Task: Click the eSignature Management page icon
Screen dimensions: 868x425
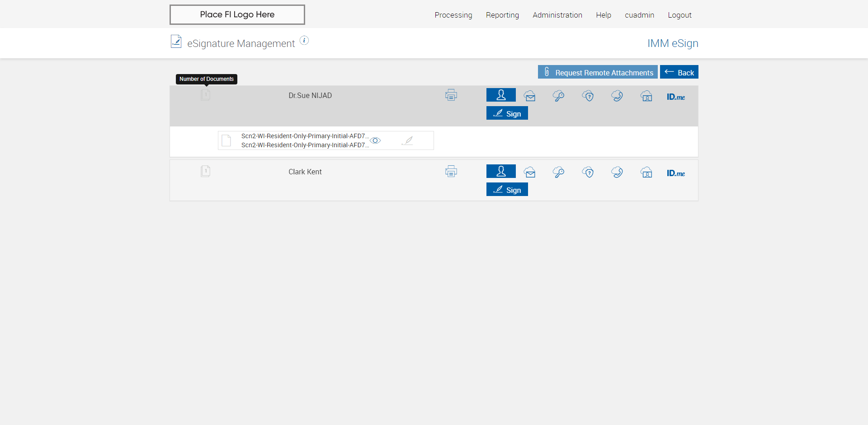Action: (x=176, y=42)
